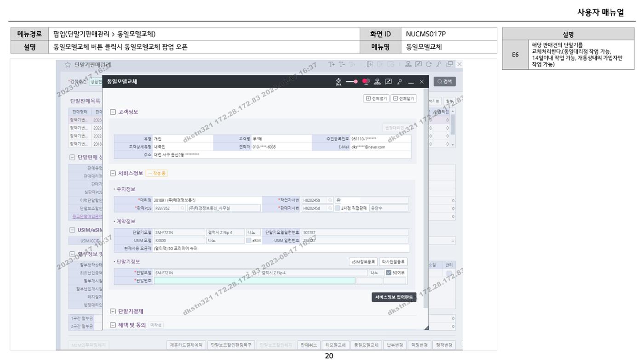The image size is (644, 362).
Task: Collapse the 단말판매 상세 section behind the popup
Action: [73, 158]
